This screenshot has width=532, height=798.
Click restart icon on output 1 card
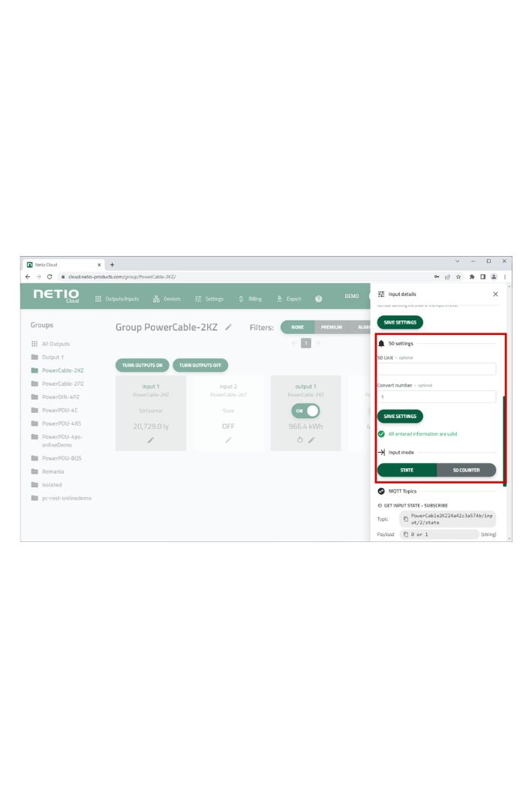(299, 440)
